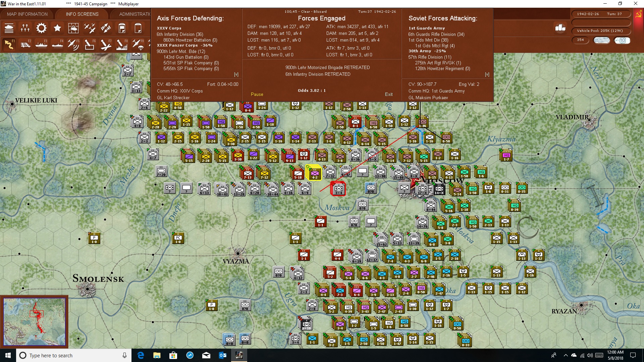Select F4 Amphibious landing craft mode
This screenshot has width=644, height=362.
click(x=57, y=44)
